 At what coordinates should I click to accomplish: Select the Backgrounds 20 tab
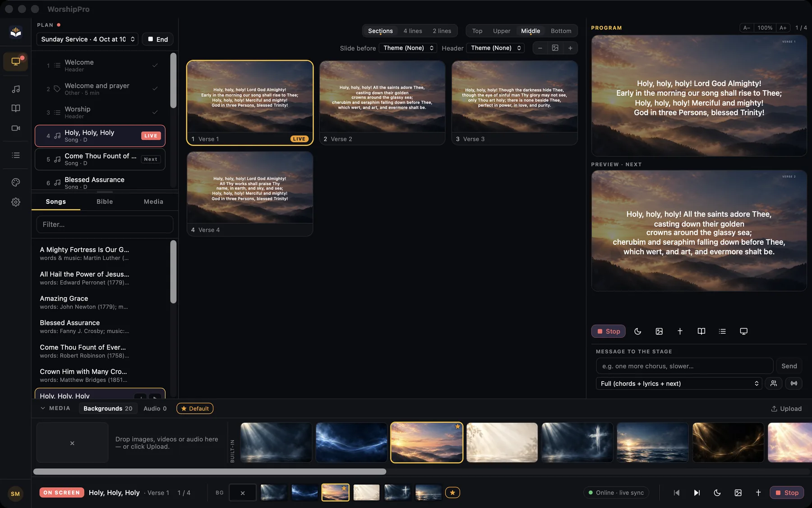[x=108, y=409]
